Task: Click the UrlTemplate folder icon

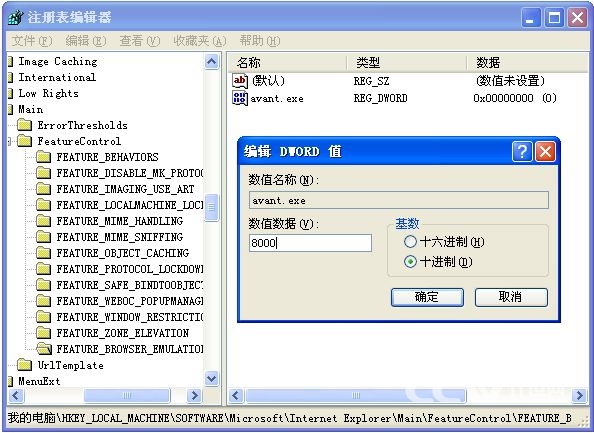Action: [x=25, y=365]
